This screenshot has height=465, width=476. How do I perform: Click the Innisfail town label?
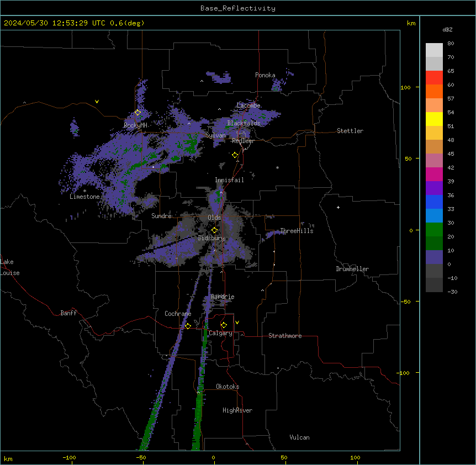(x=229, y=180)
